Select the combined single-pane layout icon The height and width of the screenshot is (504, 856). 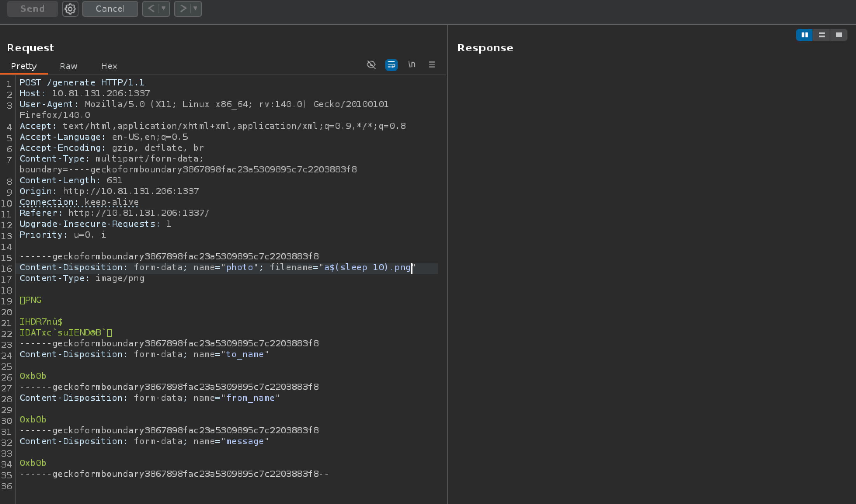(839, 35)
